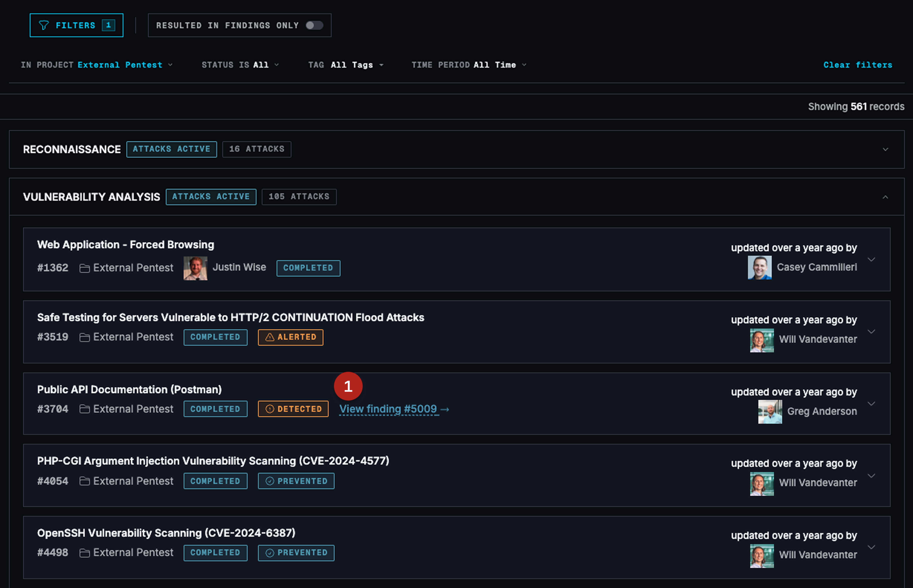Click Greg Anderson avatar photo
Image resolution: width=913 pixels, height=588 pixels.
[770, 412]
